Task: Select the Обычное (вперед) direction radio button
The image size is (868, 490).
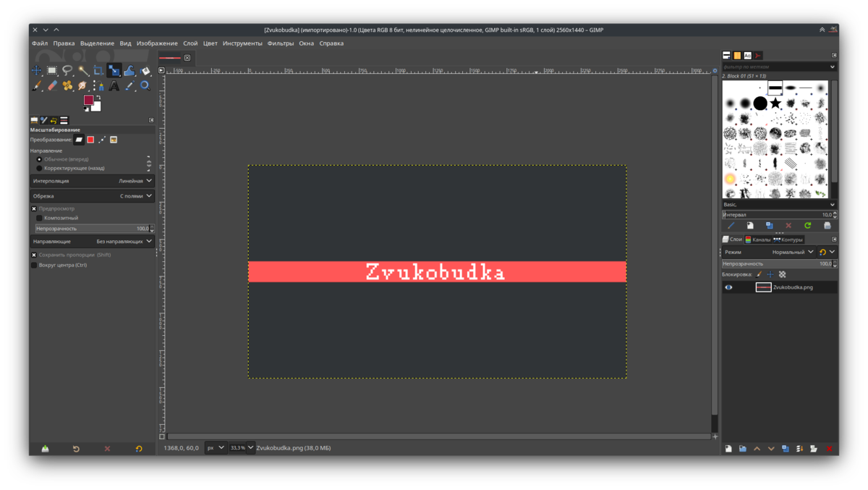Action: pyautogui.click(x=39, y=159)
